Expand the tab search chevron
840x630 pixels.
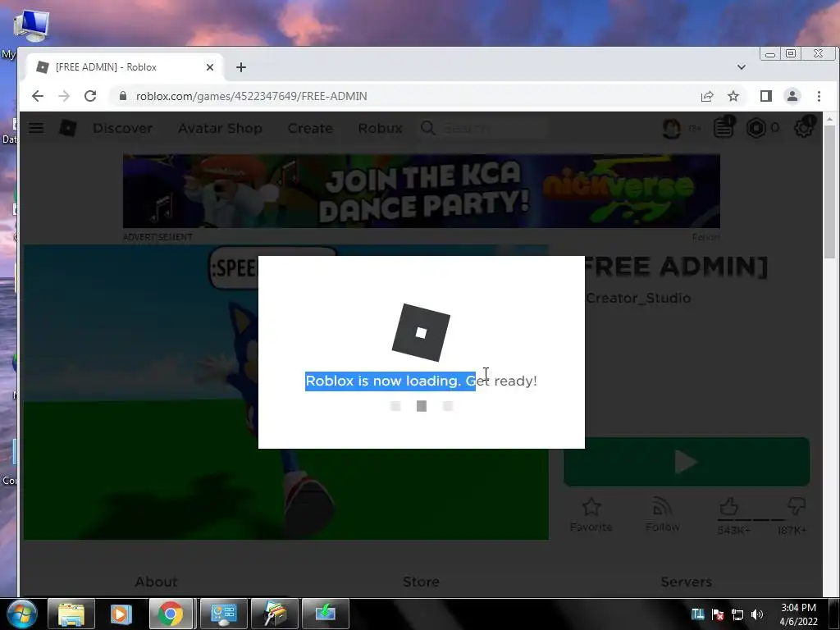pos(742,67)
